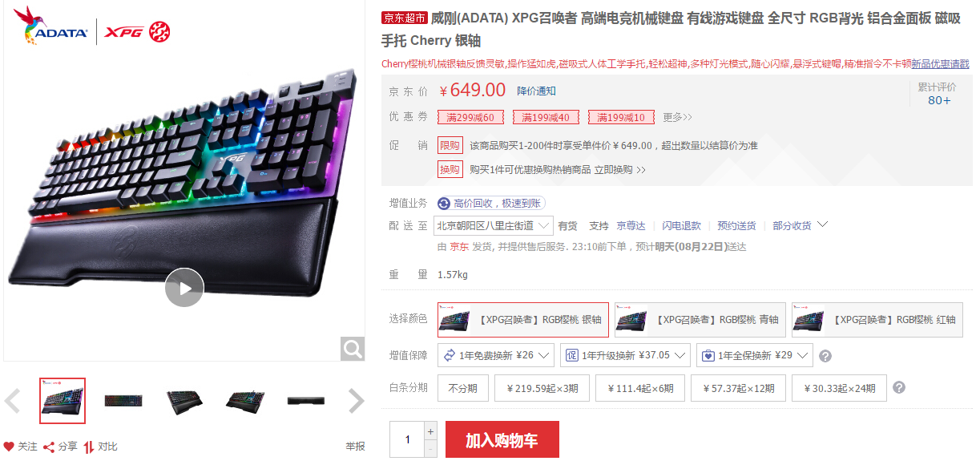Open the image magnifier search icon
The height and width of the screenshot is (465, 980).
coord(353,349)
